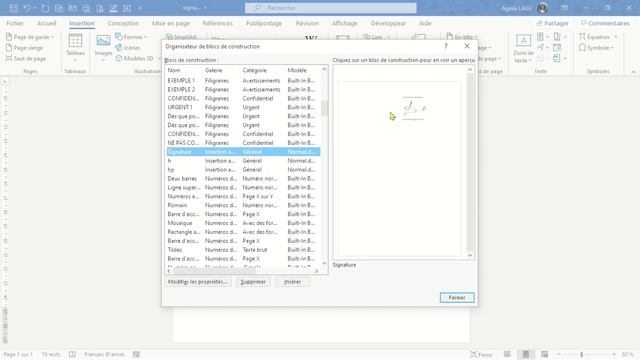Image resolution: width=640 pixels, height=360 pixels.
Task: Select the EXEMPLE 1 row
Action: click(243, 80)
